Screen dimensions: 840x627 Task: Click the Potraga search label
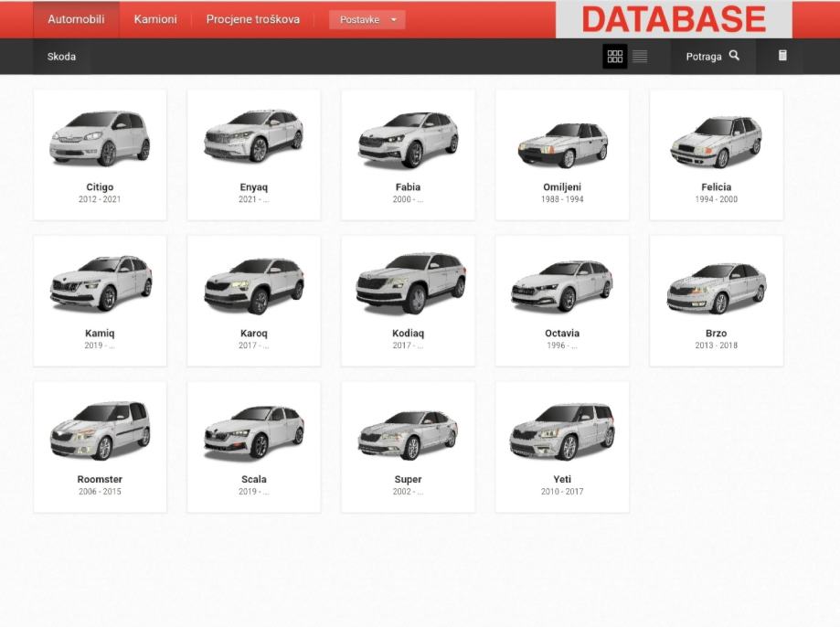click(704, 57)
